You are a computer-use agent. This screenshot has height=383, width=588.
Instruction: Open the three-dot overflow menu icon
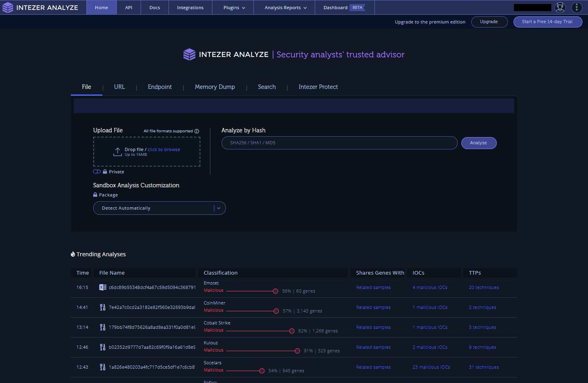point(576,7)
